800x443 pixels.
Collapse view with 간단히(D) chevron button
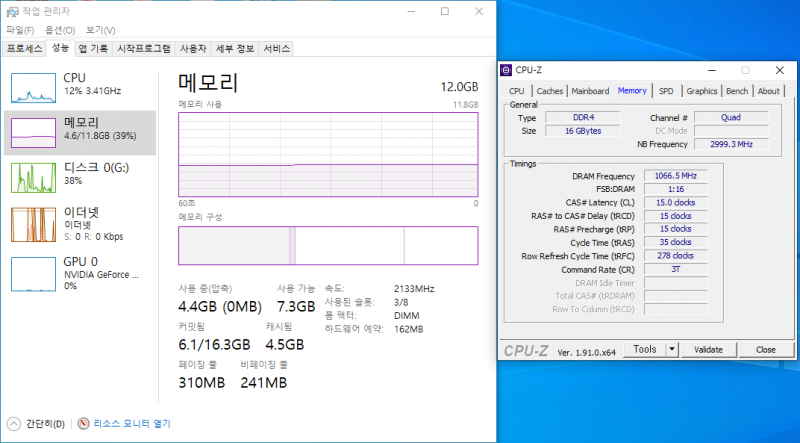point(14,424)
